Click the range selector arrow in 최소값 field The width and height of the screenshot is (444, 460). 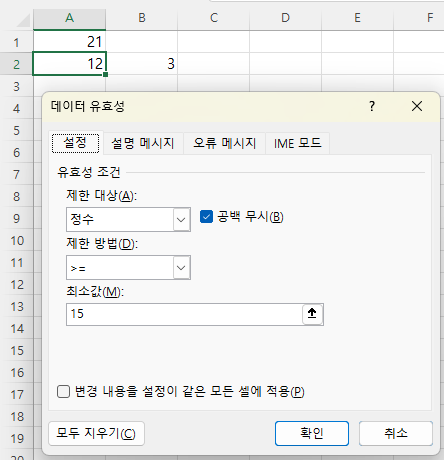312,314
